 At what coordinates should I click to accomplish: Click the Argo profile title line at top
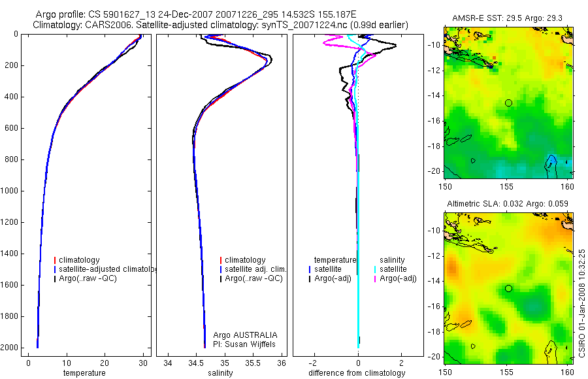tap(196, 14)
